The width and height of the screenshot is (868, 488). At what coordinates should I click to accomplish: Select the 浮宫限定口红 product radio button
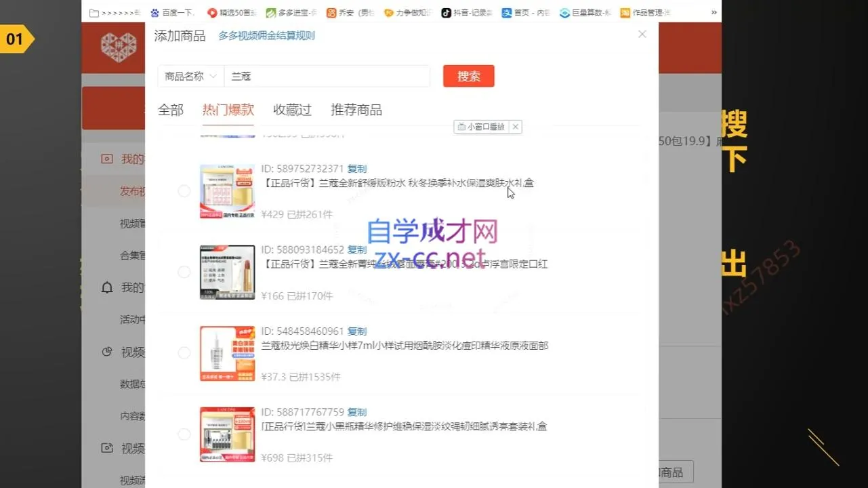(184, 272)
